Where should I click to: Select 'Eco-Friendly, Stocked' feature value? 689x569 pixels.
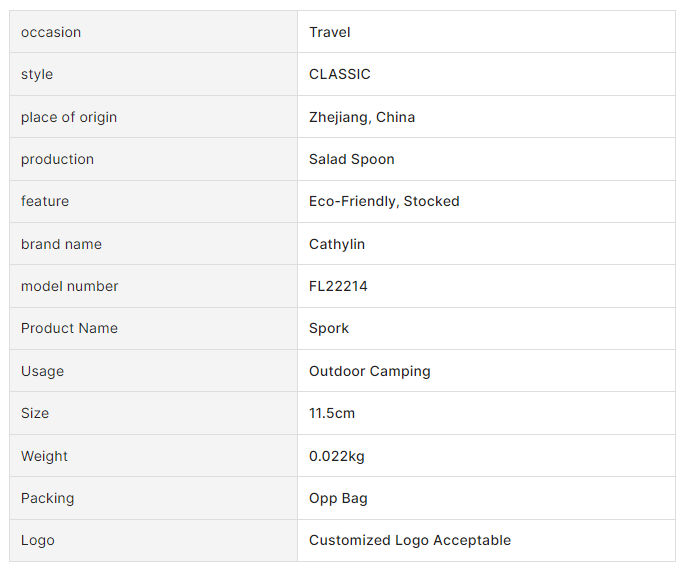click(x=384, y=201)
